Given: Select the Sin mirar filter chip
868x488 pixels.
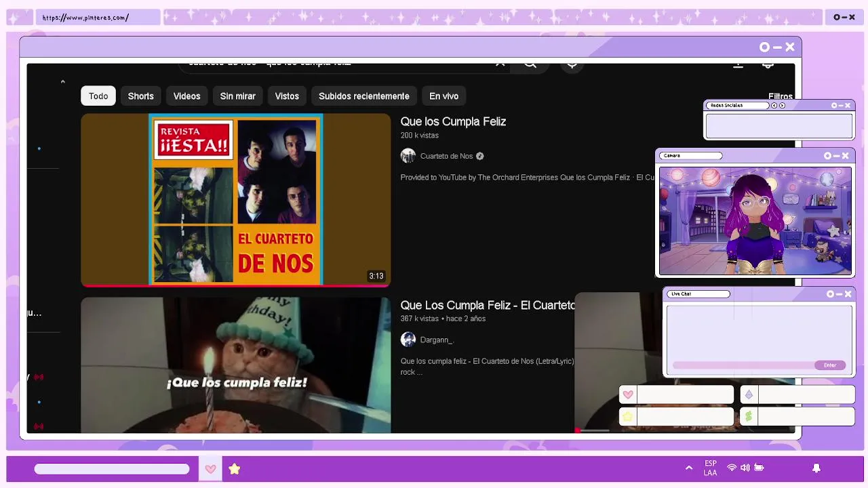Looking at the screenshot, I should click(237, 96).
